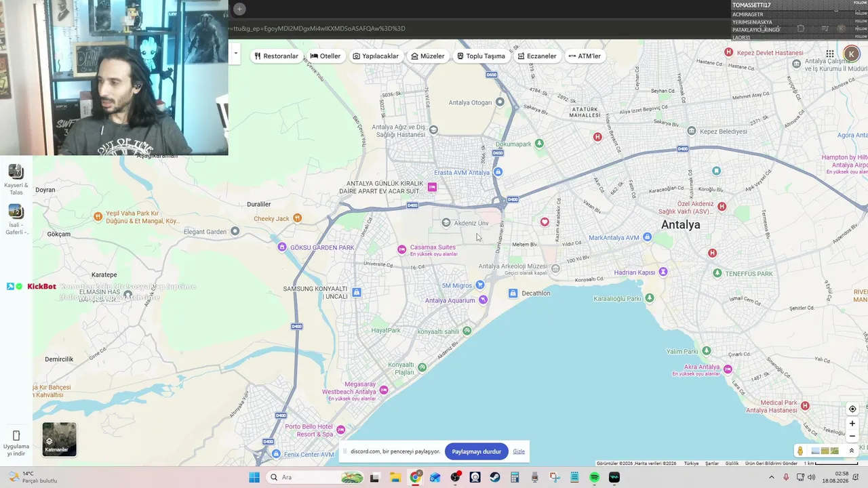This screenshot has height=488, width=868.
Task: Open Şartlar footer link
Action: click(x=712, y=464)
